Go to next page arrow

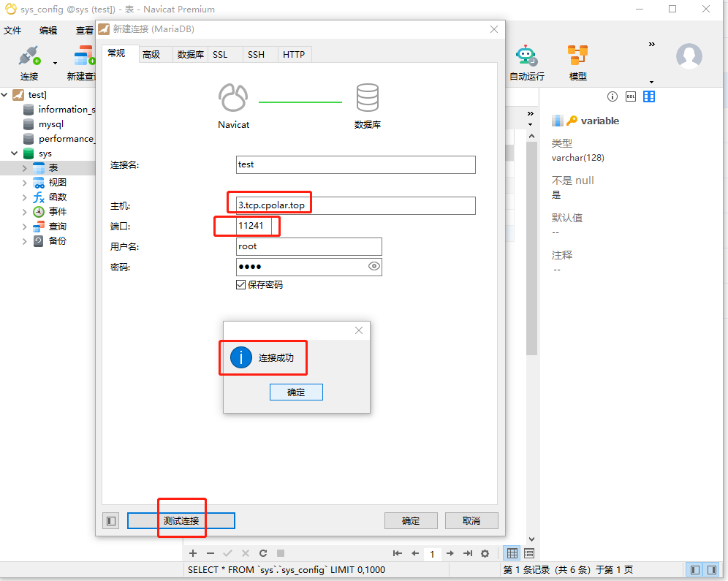450,553
